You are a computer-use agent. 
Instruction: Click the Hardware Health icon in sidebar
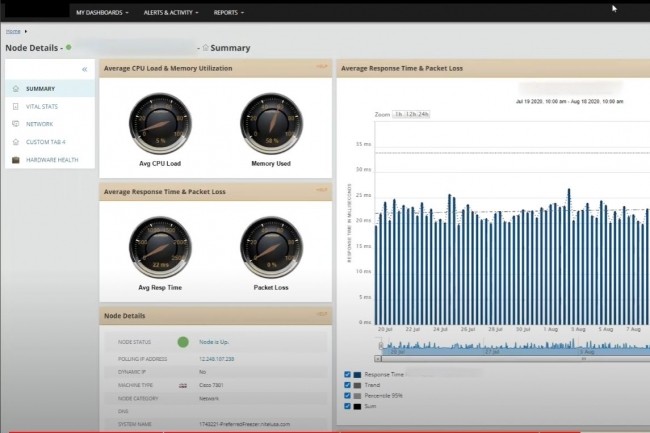tap(16, 160)
